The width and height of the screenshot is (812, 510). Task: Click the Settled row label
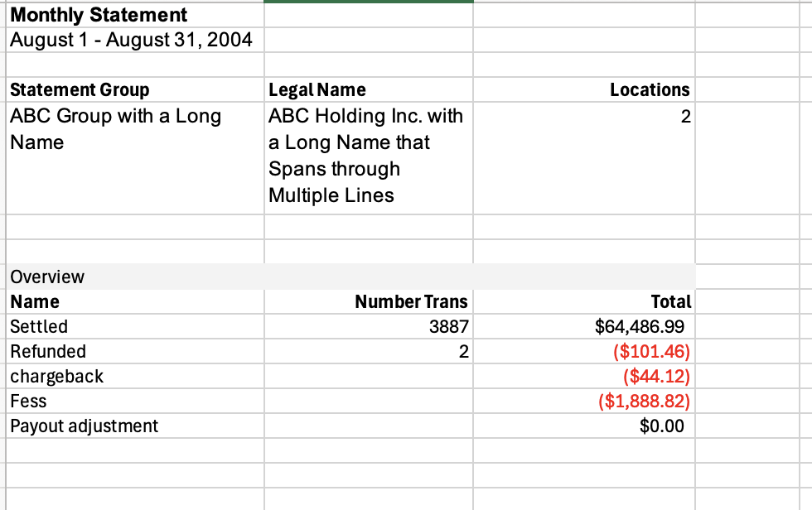[39, 326]
